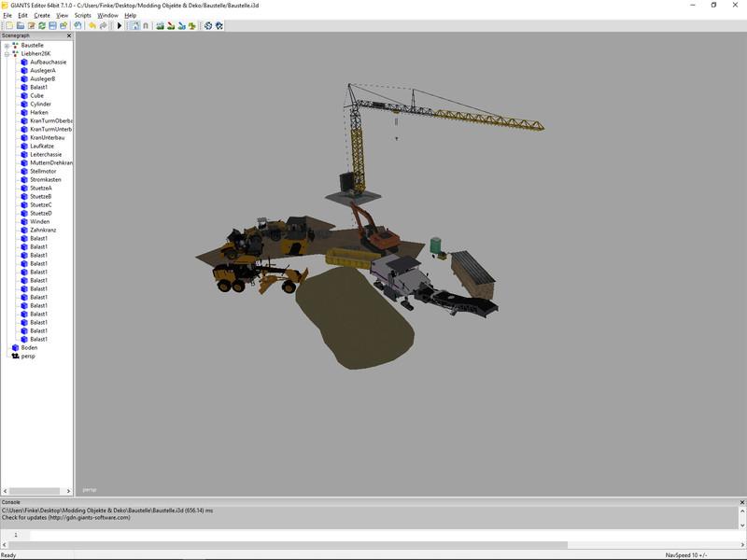Open the Window menu
Image resolution: width=747 pixels, height=560 pixels.
tap(108, 16)
